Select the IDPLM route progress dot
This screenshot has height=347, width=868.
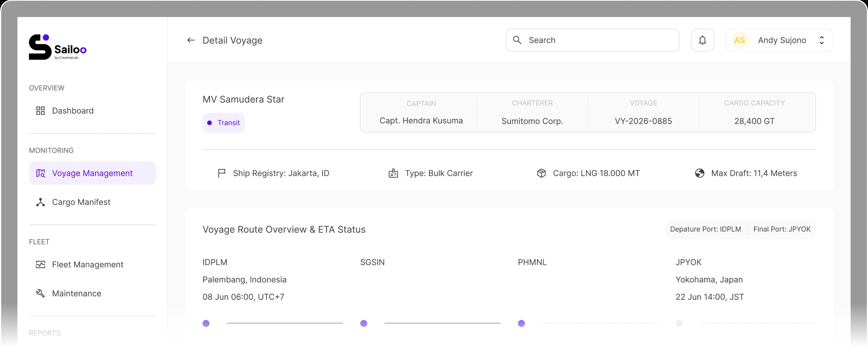pos(206,324)
